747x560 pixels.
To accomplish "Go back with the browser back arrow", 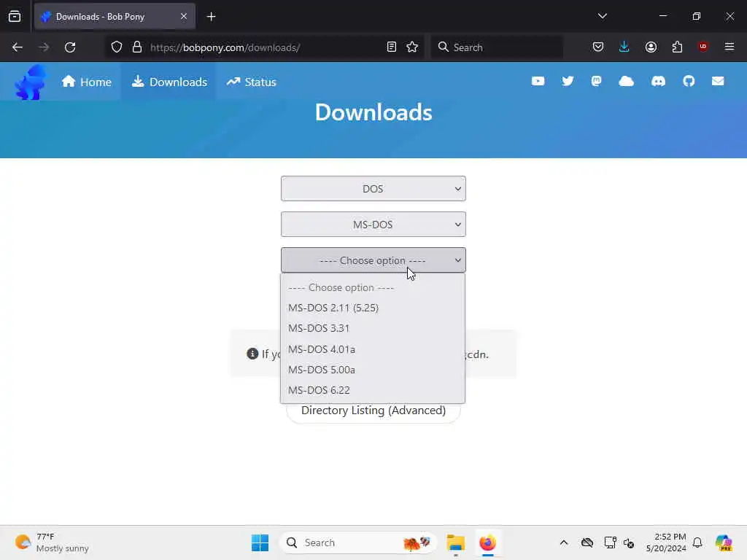I will click(18, 47).
